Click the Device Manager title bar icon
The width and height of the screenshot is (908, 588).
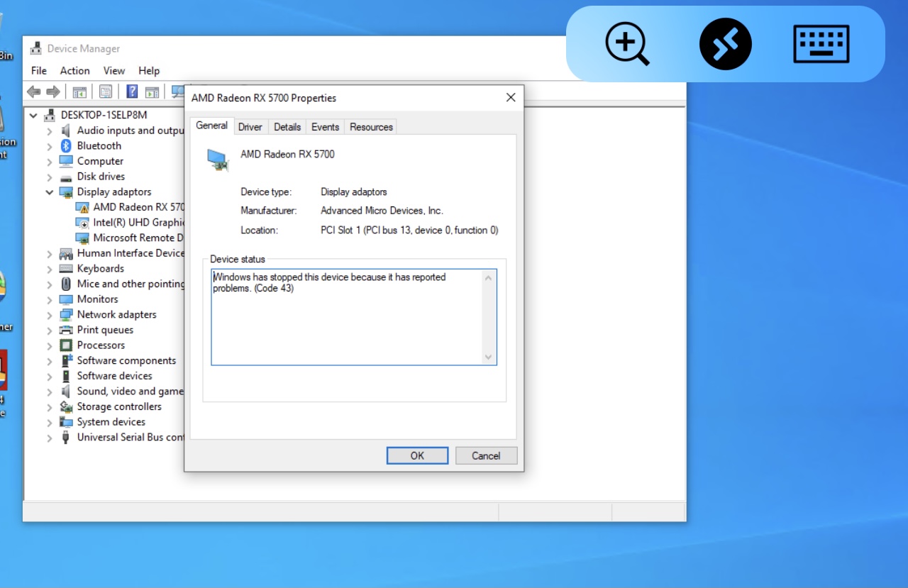pyautogui.click(x=35, y=48)
